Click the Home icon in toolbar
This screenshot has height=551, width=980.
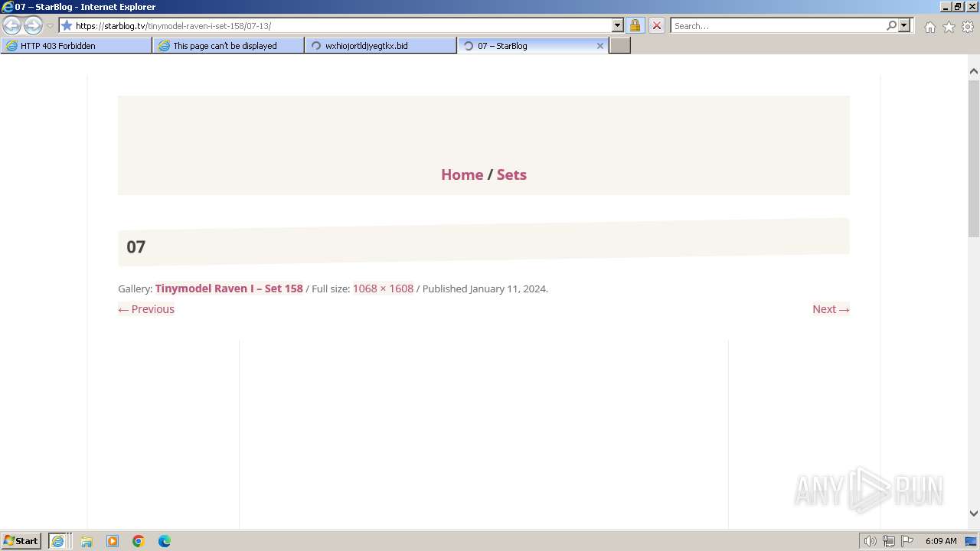[929, 27]
